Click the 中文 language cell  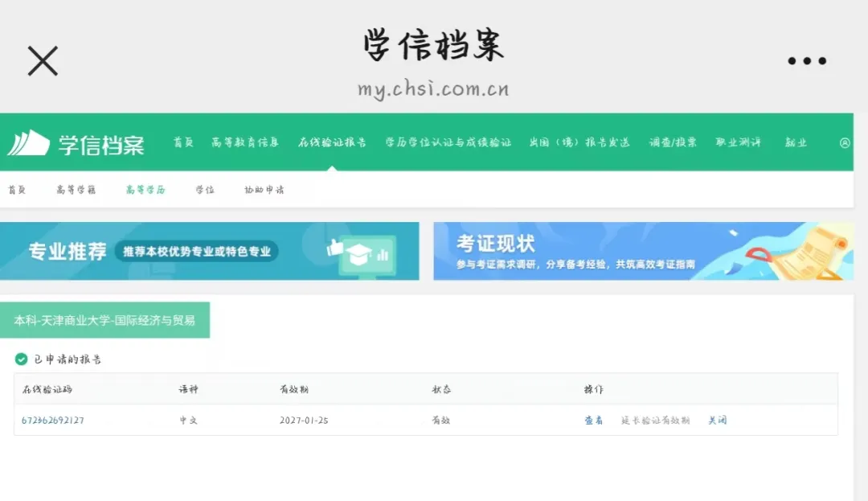188,420
